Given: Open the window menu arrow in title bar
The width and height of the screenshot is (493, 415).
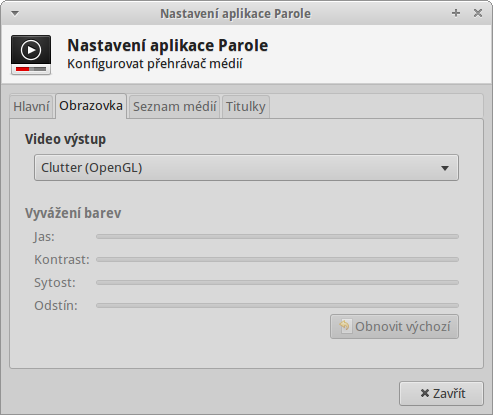Looking at the screenshot, I should tap(15, 13).
